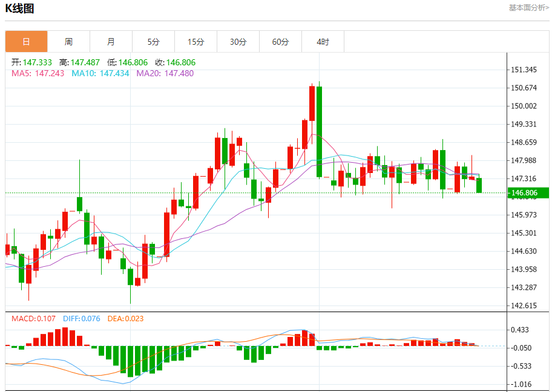552x392 pixels.
Task: Click the 142.615 price axis label
Action: click(x=524, y=305)
